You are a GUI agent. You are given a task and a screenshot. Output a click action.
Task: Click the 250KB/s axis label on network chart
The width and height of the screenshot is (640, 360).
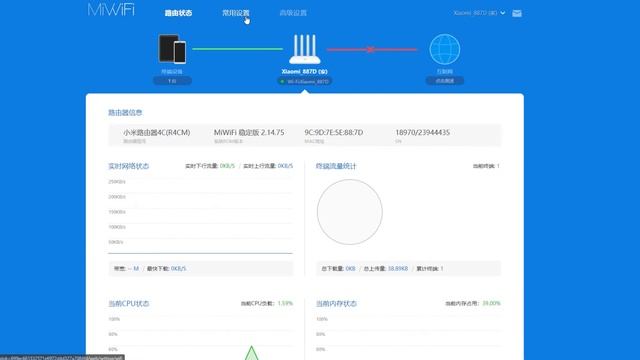(117, 182)
